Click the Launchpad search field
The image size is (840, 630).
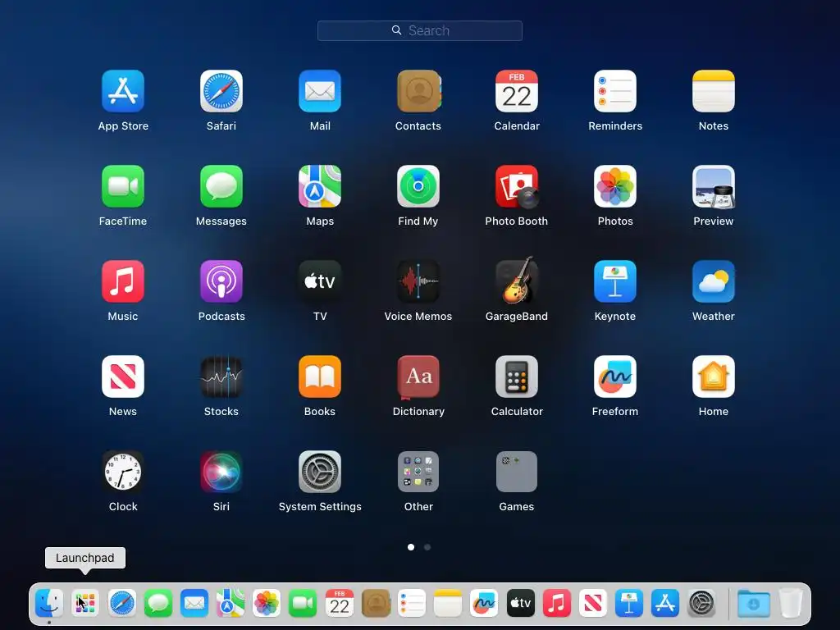point(419,30)
